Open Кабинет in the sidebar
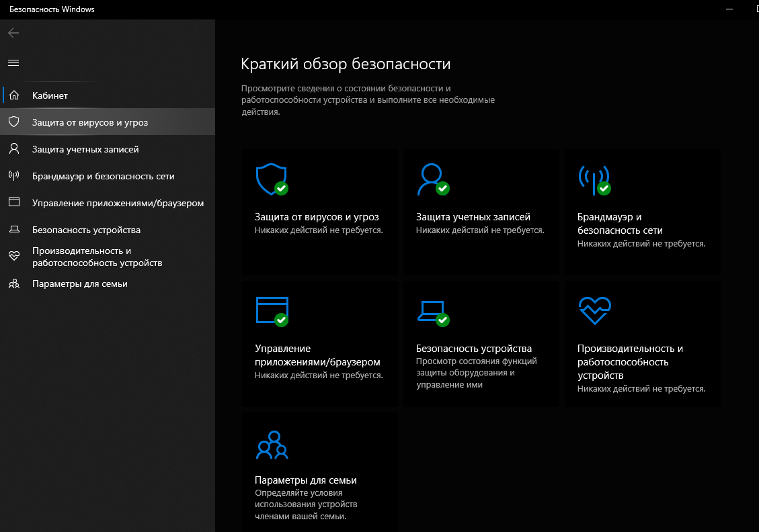This screenshot has width=759, height=532. coord(108,95)
